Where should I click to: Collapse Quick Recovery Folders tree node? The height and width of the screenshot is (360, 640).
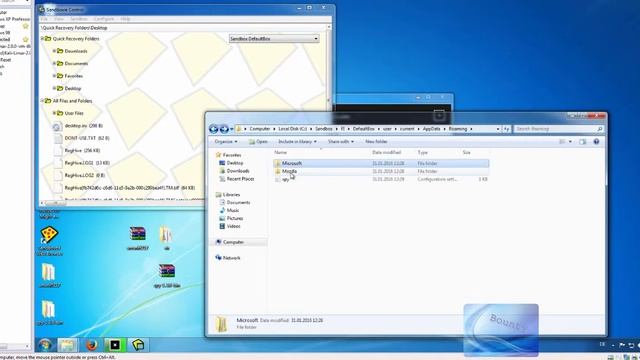[x=42, y=38]
